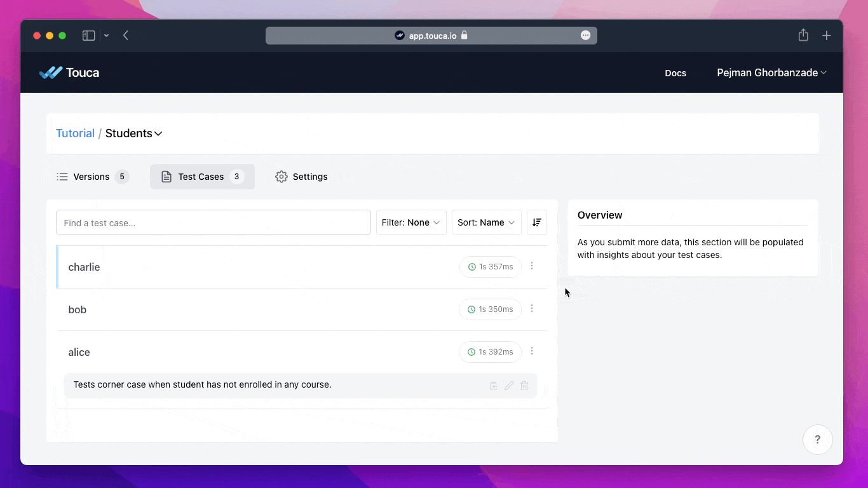This screenshot has width=868, height=488.
Task: Click the Touca logo in header
Action: (69, 72)
